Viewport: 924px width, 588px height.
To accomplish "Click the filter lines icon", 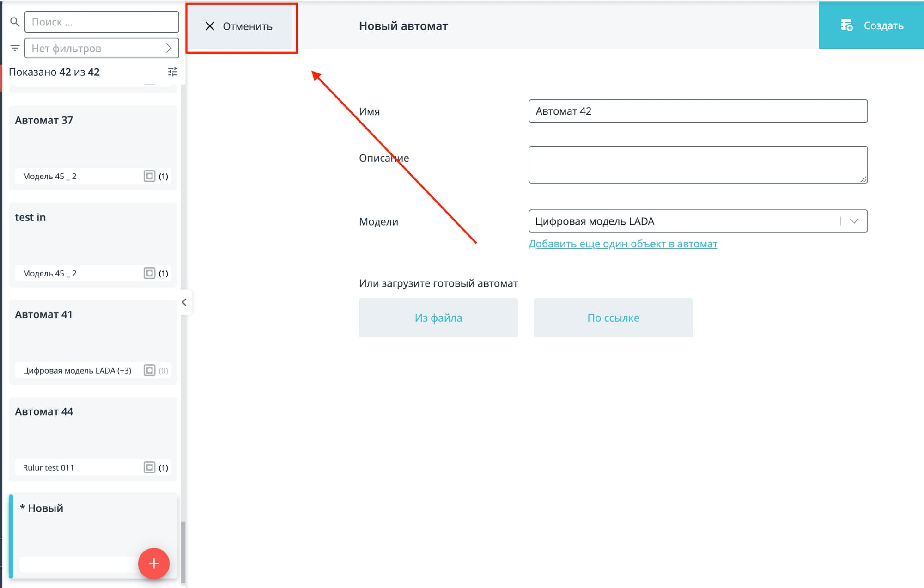I will pos(15,48).
